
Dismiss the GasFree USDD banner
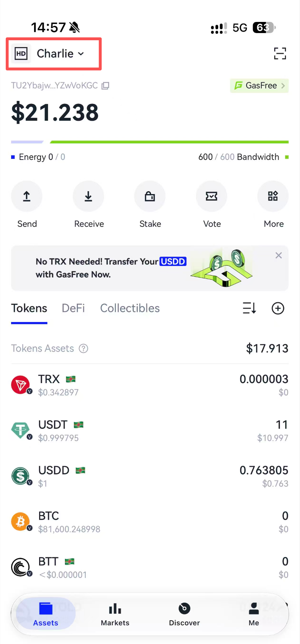[x=278, y=256]
